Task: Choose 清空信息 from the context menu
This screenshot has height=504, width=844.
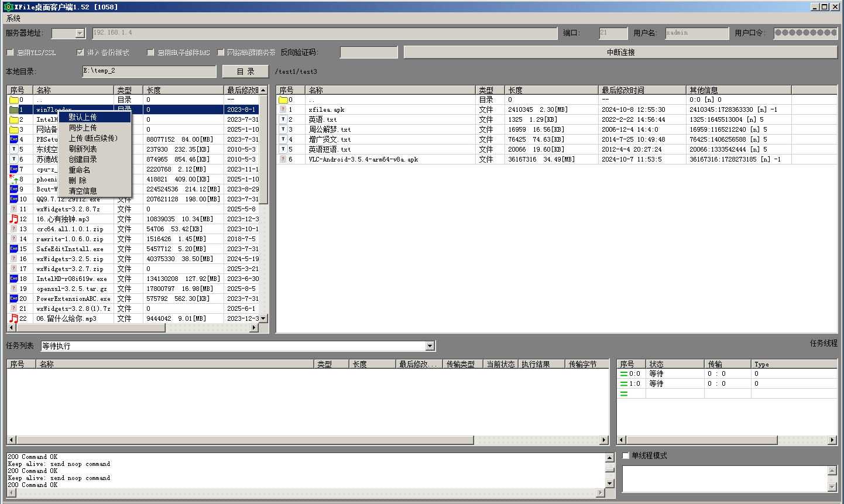Action: click(95, 191)
